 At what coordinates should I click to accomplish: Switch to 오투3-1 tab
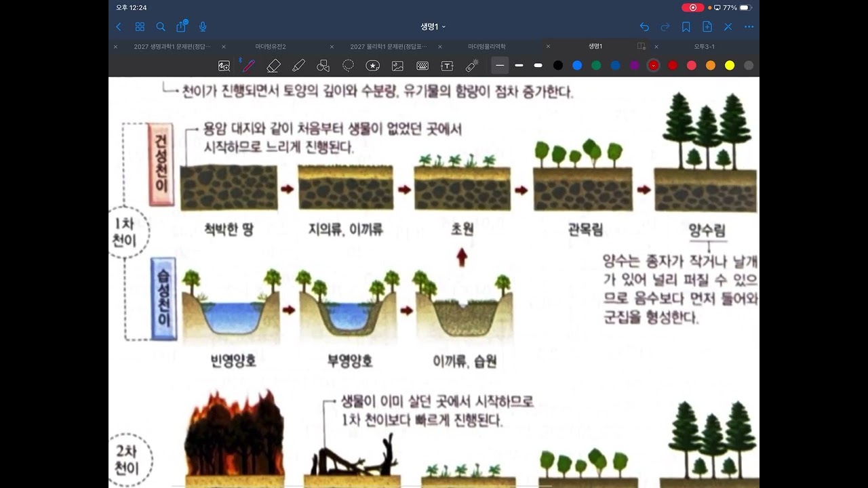pyautogui.click(x=704, y=47)
